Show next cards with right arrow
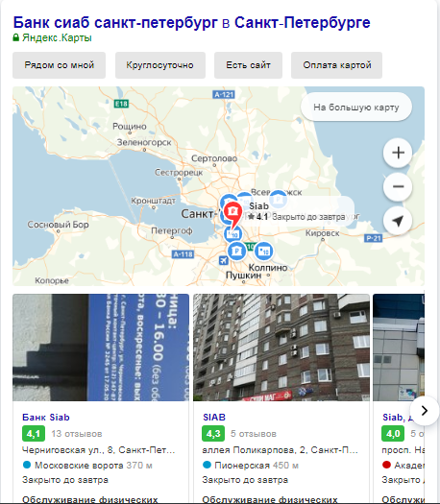This screenshot has width=440, height=504. tap(425, 411)
